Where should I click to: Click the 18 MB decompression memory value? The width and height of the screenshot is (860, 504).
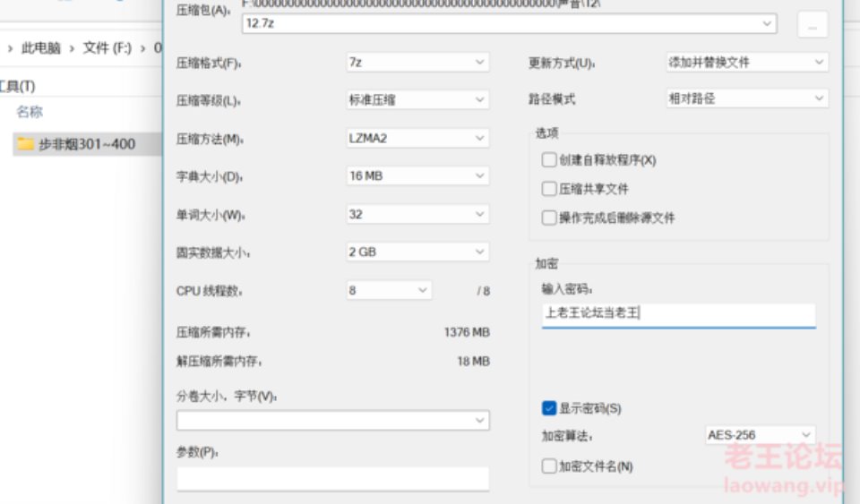click(x=473, y=361)
